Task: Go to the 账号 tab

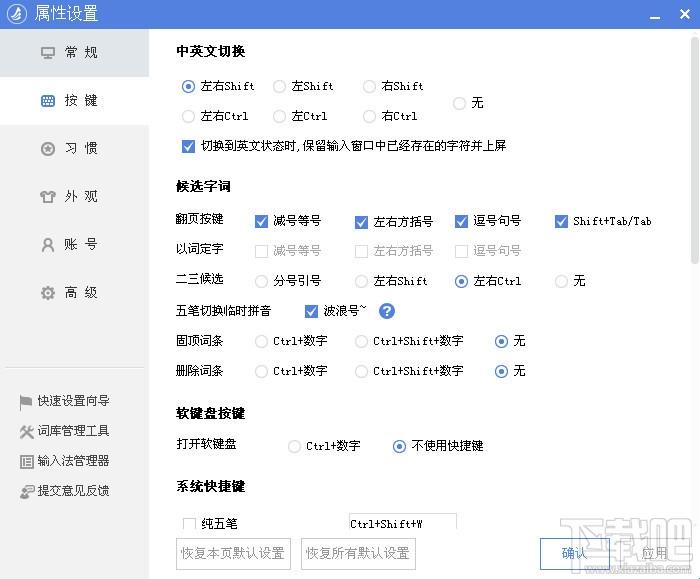Action: click(x=74, y=244)
